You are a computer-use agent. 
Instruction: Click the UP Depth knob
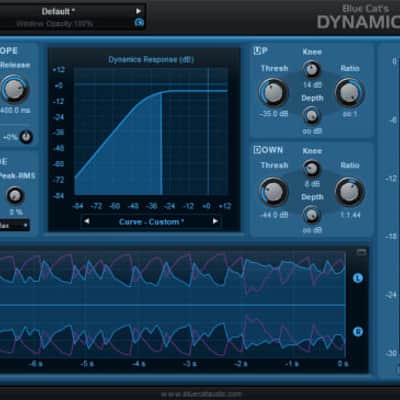[312, 116]
